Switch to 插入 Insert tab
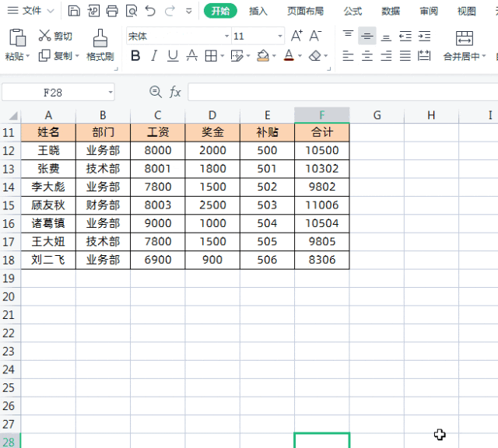Image resolution: width=498 pixels, height=448 pixels. [258, 12]
